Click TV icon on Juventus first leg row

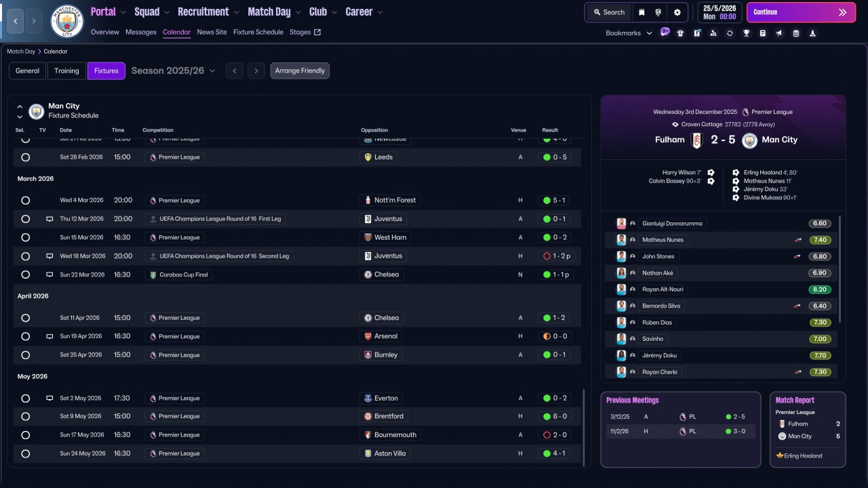[50, 219]
